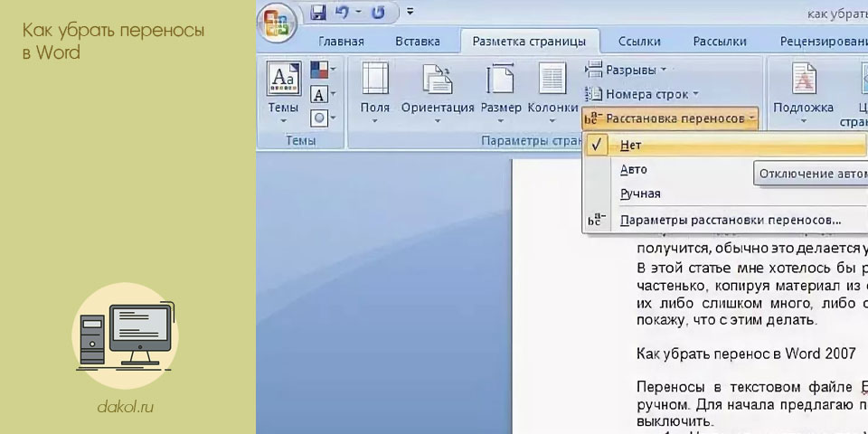This screenshot has width=868, height=434.
Task: Select the Ручная hyphenation option
Action: point(640,193)
